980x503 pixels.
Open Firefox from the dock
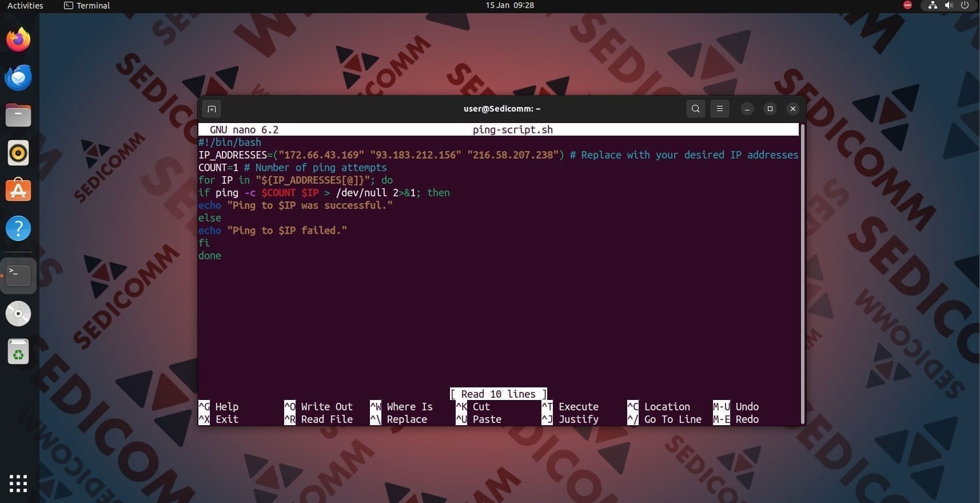[x=18, y=39]
